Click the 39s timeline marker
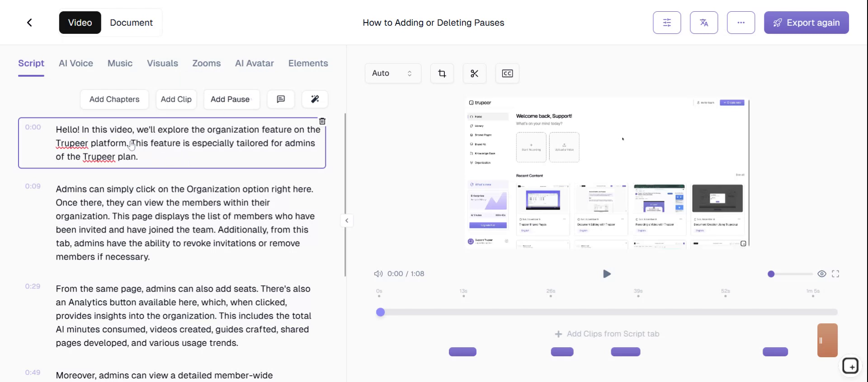868x382 pixels. (638, 293)
